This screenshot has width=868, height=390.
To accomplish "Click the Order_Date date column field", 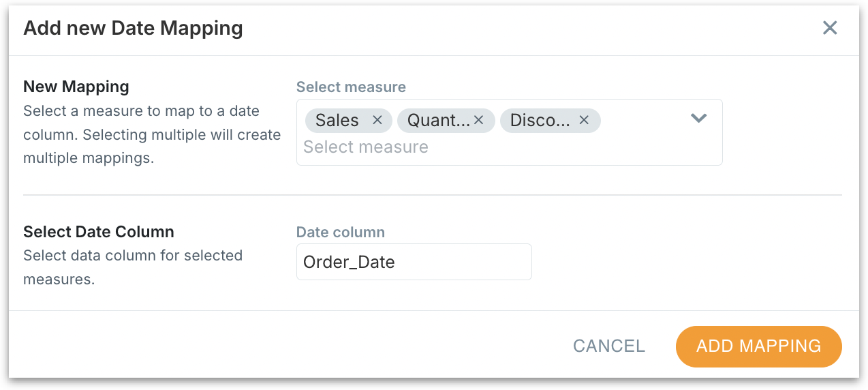I will pos(414,262).
